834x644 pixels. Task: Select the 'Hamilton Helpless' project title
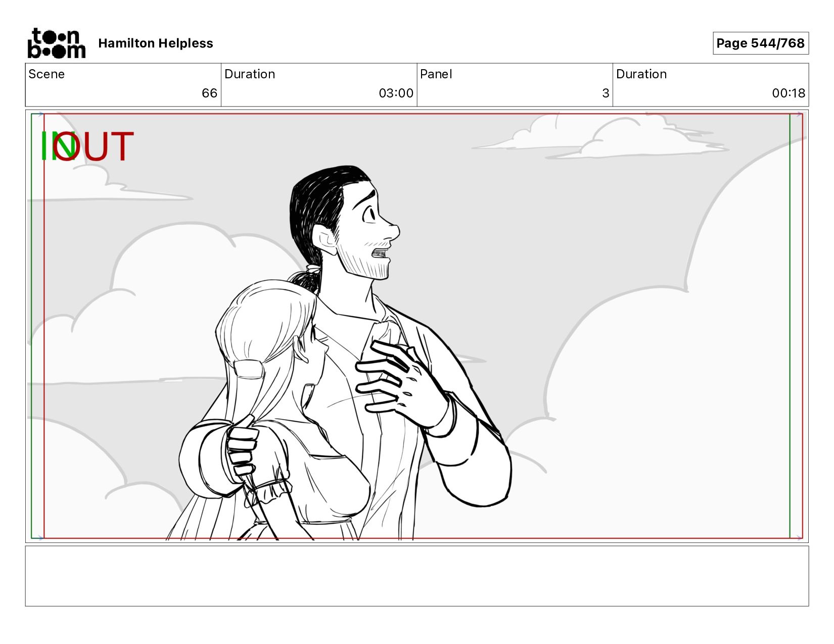[x=156, y=43]
